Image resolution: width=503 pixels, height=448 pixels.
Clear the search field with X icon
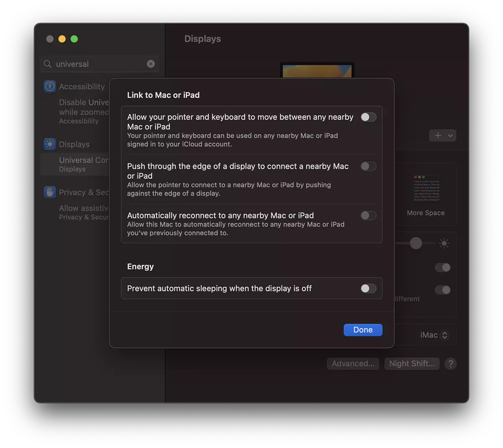tap(151, 64)
